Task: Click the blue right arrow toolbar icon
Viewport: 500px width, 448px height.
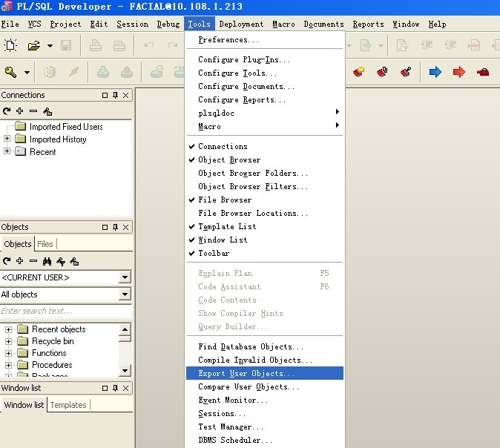Action: [435, 72]
